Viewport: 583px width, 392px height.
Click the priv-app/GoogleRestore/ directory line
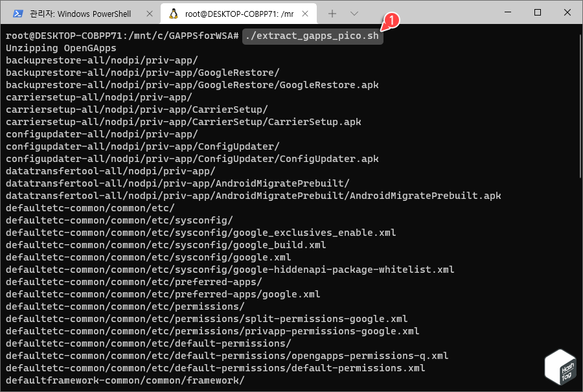(143, 73)
